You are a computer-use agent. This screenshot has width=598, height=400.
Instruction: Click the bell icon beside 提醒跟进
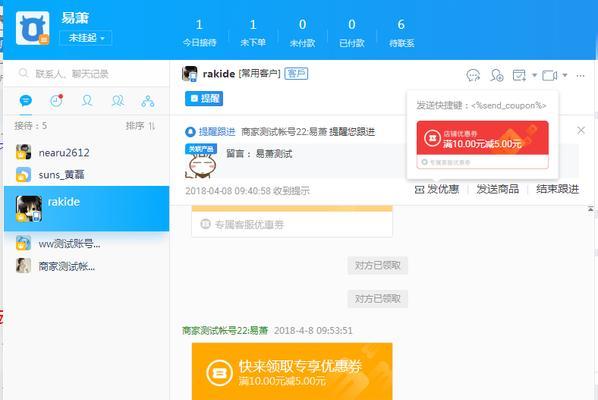tap(190, 132)
